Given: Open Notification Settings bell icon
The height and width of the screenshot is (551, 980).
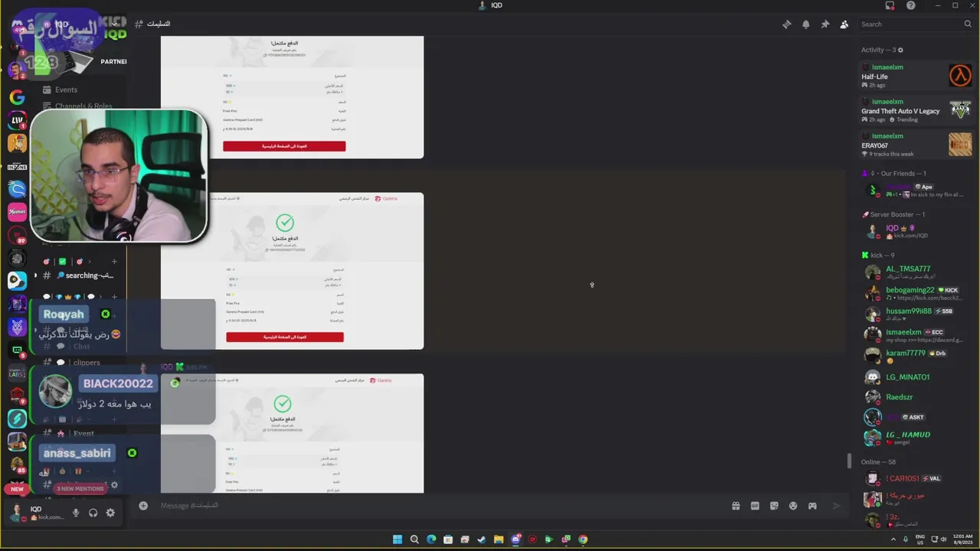Looking at the screenshot, I should tap(805, 24).
